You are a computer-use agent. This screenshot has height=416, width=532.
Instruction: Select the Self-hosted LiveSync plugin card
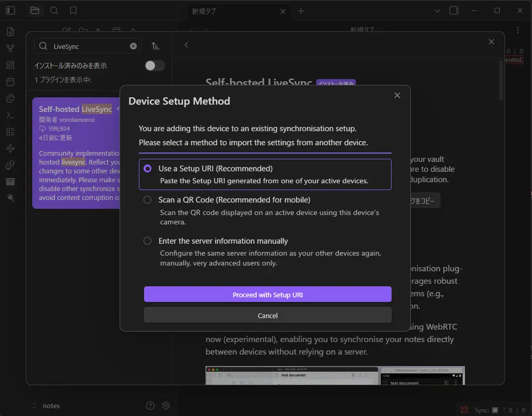tap(76, 153)
